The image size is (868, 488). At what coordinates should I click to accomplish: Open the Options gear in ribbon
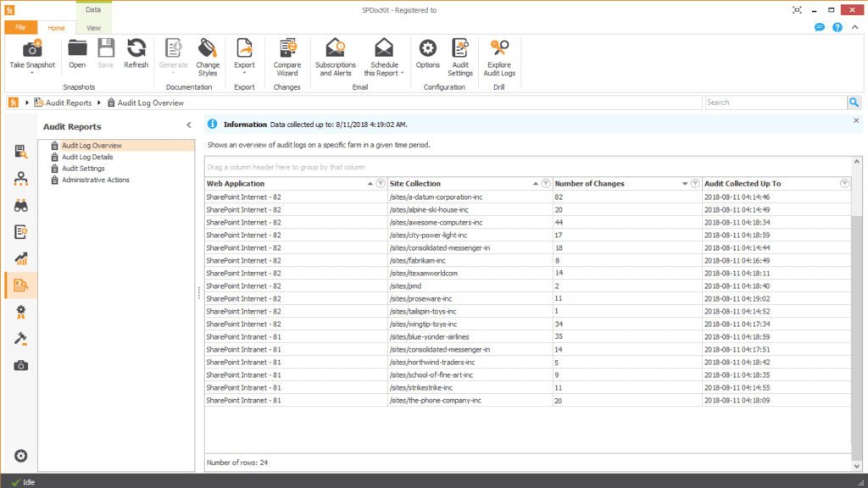coord(427,48)
